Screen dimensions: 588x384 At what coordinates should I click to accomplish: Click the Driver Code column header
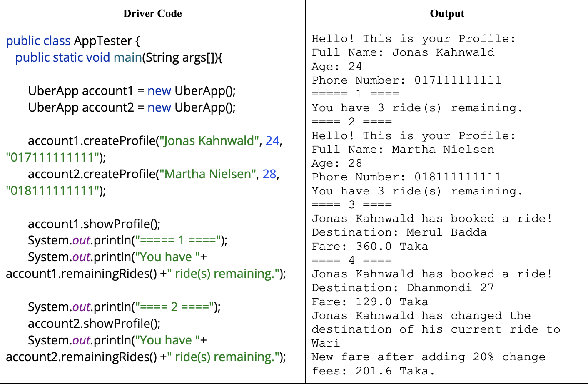point(152,13)
